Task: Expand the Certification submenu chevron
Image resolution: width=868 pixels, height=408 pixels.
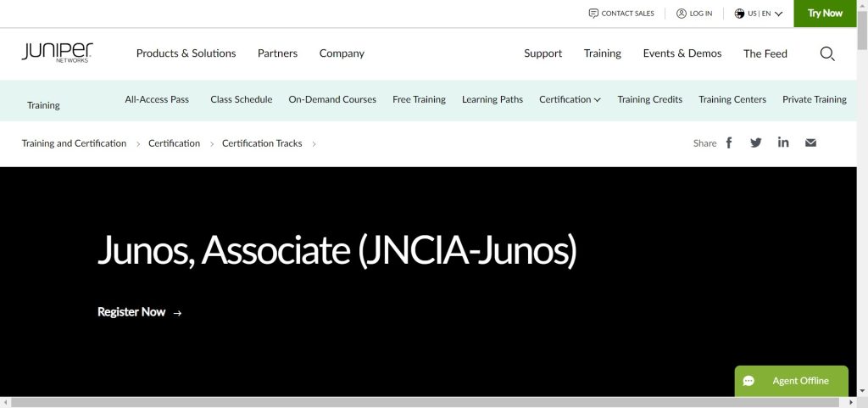Action: 598,100
